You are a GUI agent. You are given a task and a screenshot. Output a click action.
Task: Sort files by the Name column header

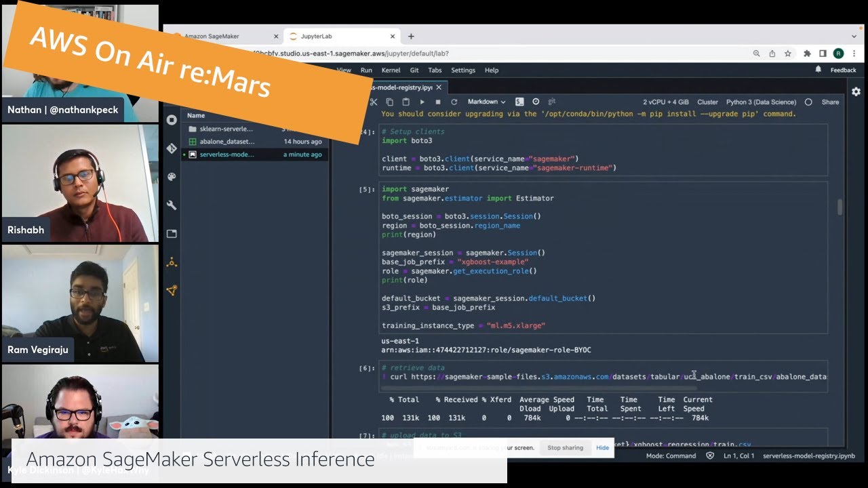pos(196,115)
